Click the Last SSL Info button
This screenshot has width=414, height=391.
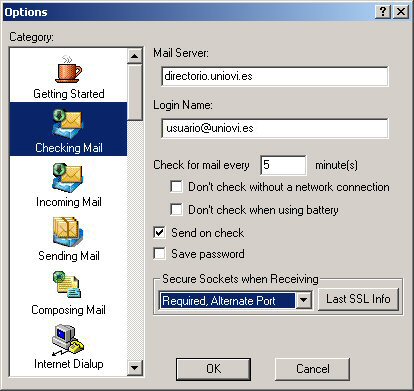point(358,299)
